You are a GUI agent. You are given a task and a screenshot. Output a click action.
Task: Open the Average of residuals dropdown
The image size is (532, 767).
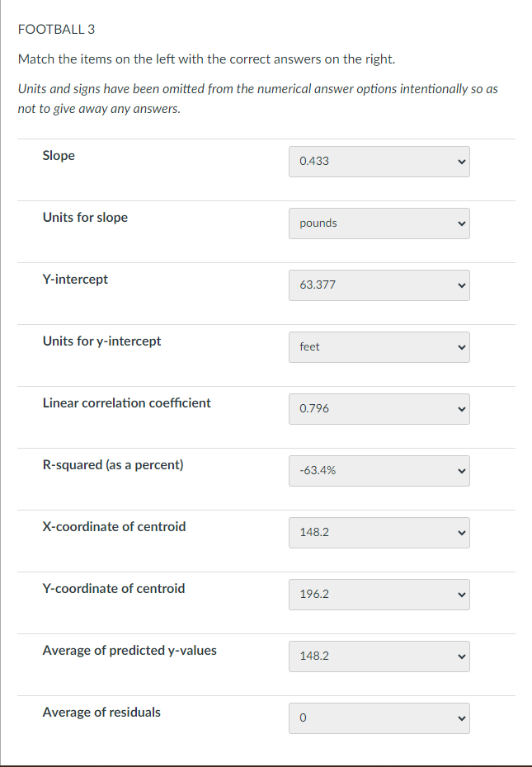pyautogui.click(x=379, y=718)
